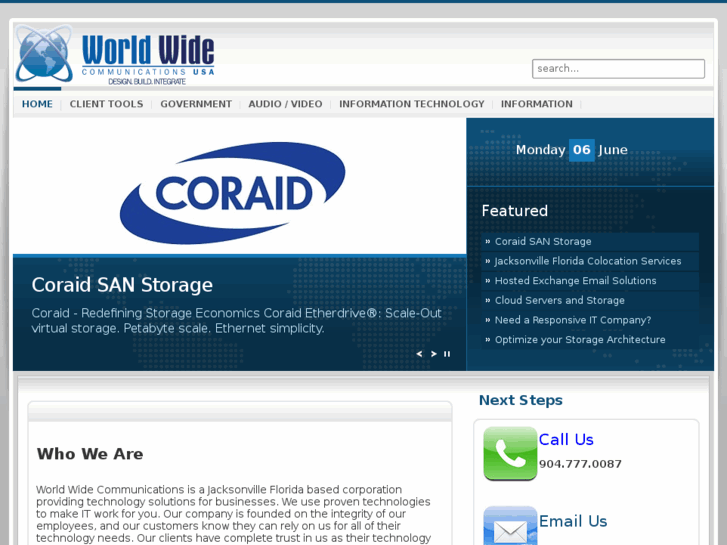Open the Client Tools menu
Image resolution: width=727 pixels, height=545 pixels.
pos(106,104)
